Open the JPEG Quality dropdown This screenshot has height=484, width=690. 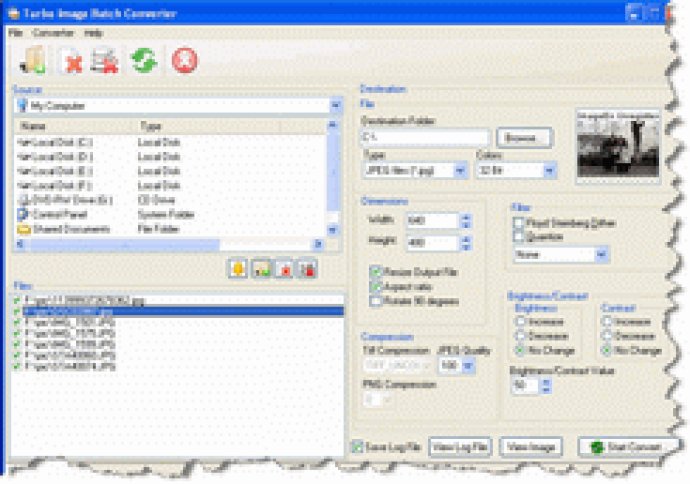[468, 365]
